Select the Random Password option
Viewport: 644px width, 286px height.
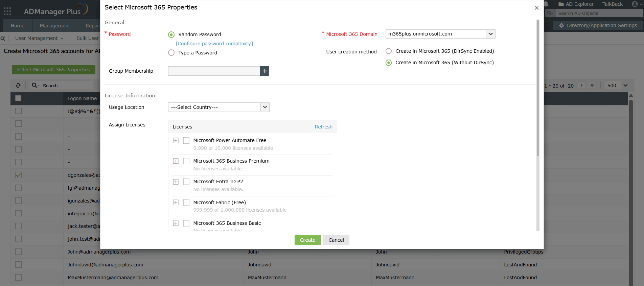pos(171,34)
